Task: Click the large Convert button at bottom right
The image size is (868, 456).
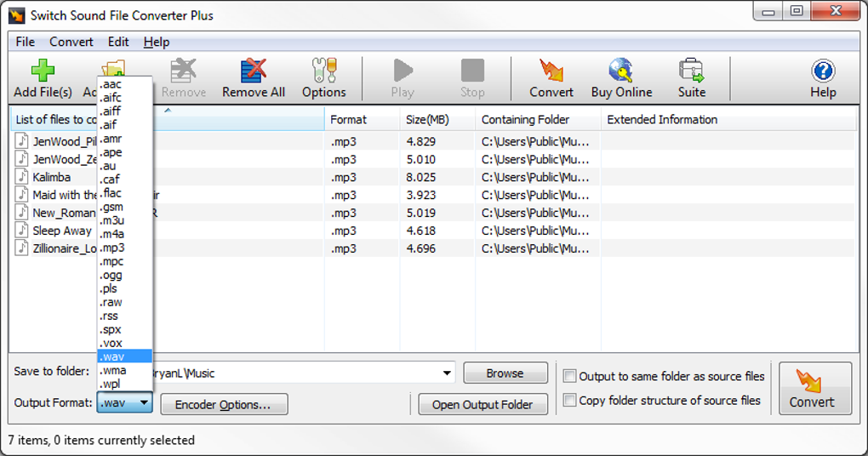Action: pos(815,389)
